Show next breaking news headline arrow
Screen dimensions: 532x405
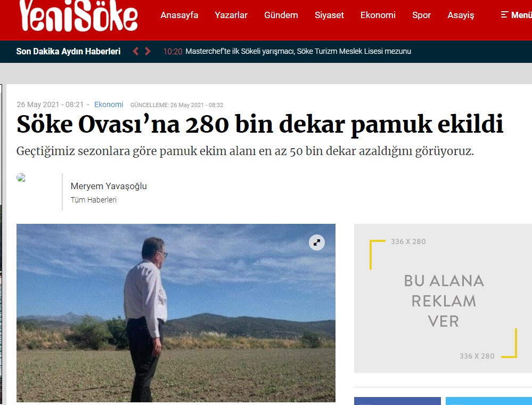point(148,51)
